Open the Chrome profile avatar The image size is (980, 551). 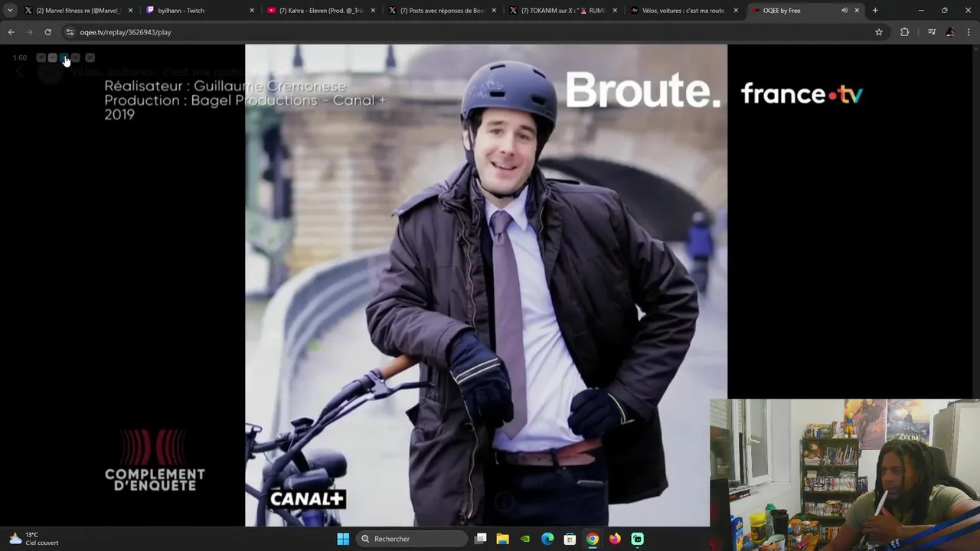coord(950,32)
